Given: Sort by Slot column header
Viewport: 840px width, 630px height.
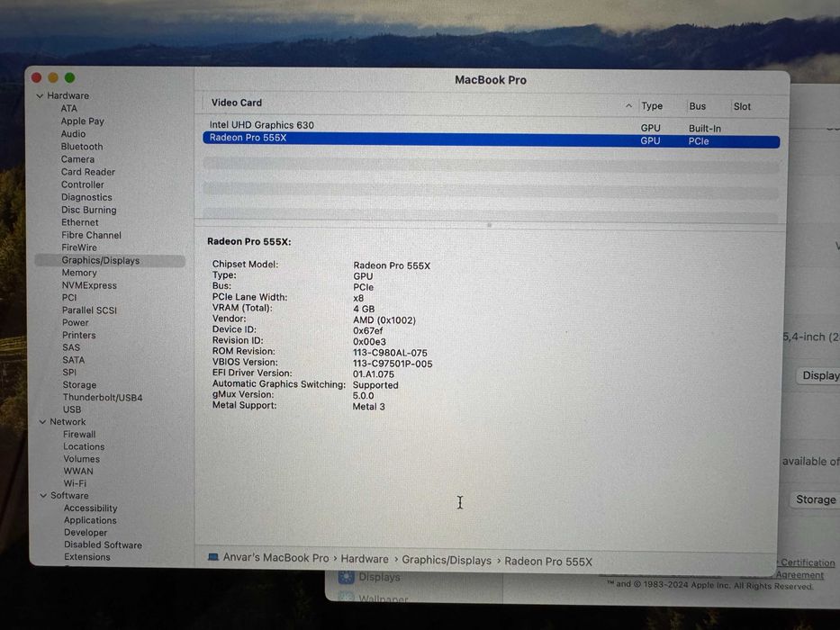Looking at the screenshot, I should click(742, 106).
